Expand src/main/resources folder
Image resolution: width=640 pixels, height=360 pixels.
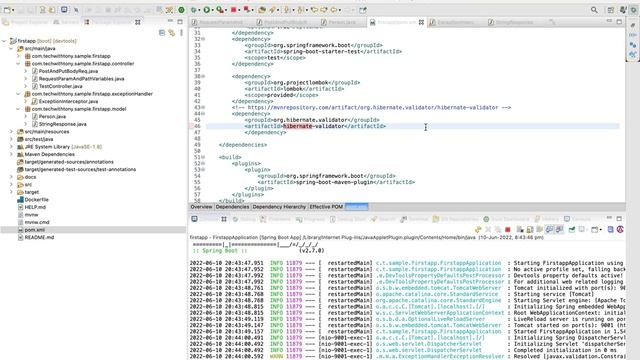click(x=11, y=131)
